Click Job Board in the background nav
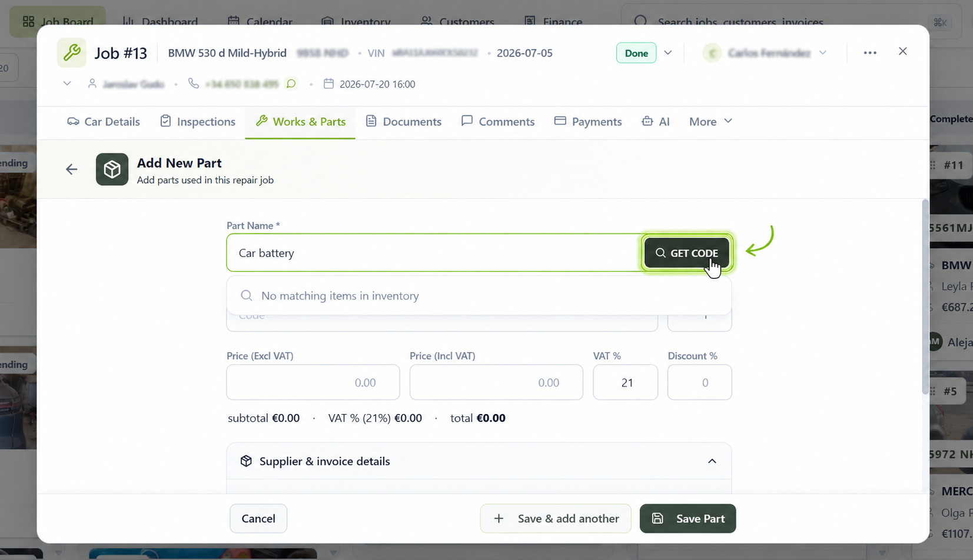This screenshot has width=973, height=560. point(58,22)
